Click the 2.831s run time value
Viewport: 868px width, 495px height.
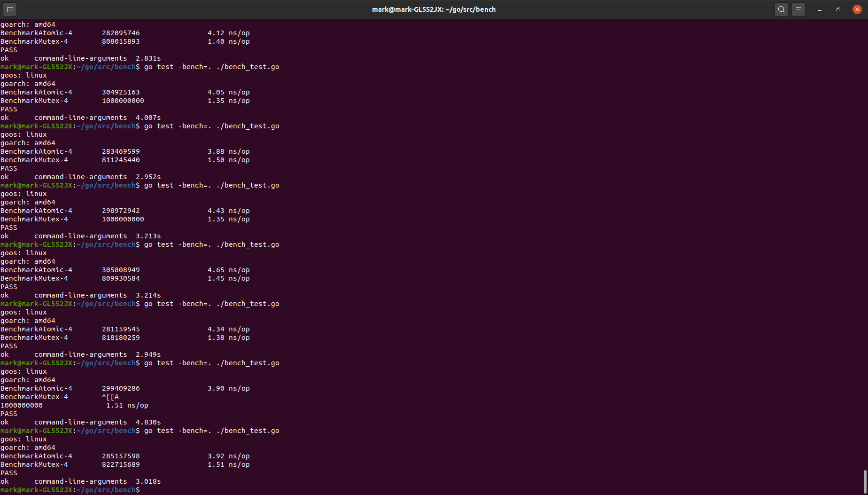(148, 58)
